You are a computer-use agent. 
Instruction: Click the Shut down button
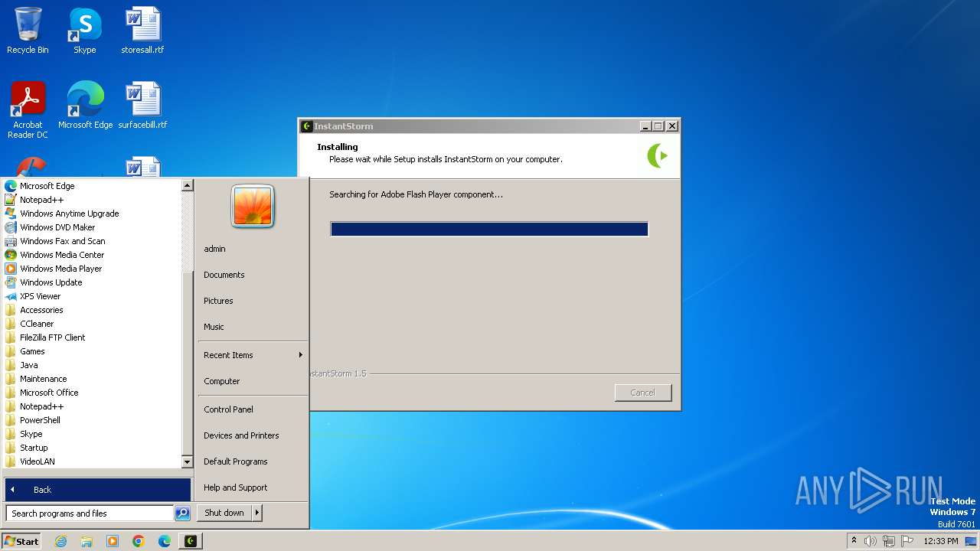pyautogui.click(x=224, y=513)
